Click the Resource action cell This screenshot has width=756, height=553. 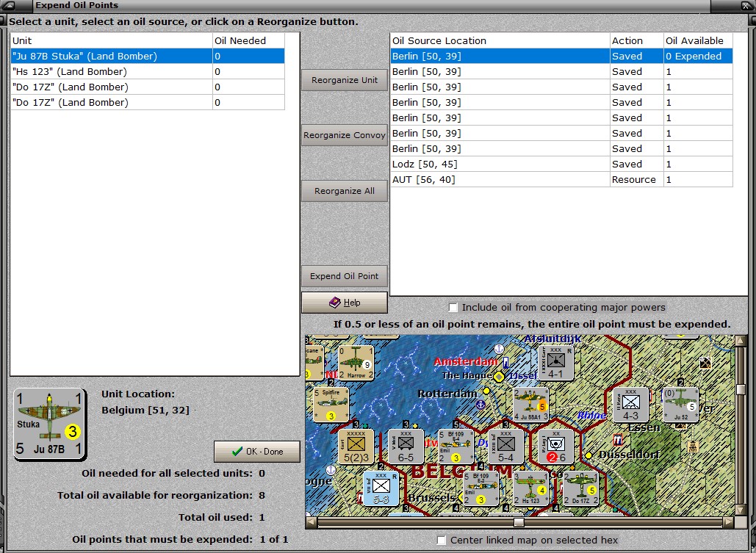[636, 179]
